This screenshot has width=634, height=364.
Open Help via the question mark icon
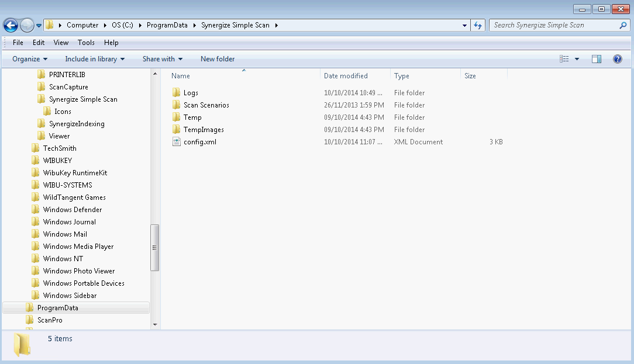tap(618, 59)
